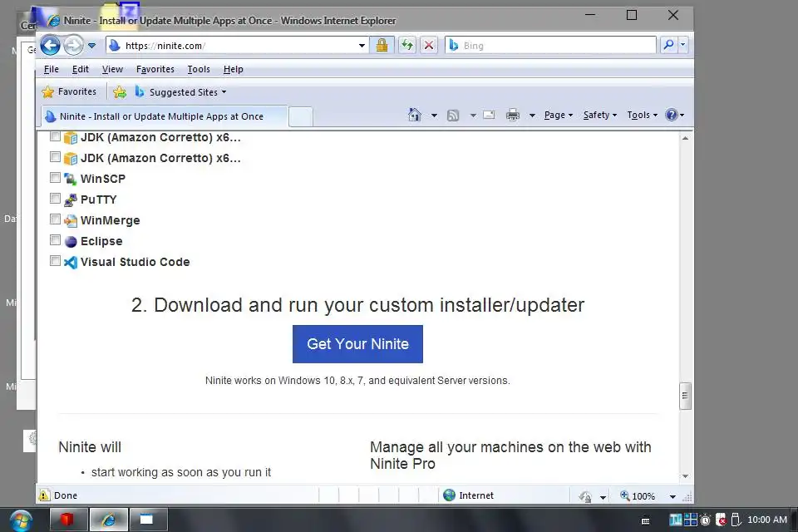Open the red application in the taskbar
The image size is (798, 532).
tap(68, 520)
